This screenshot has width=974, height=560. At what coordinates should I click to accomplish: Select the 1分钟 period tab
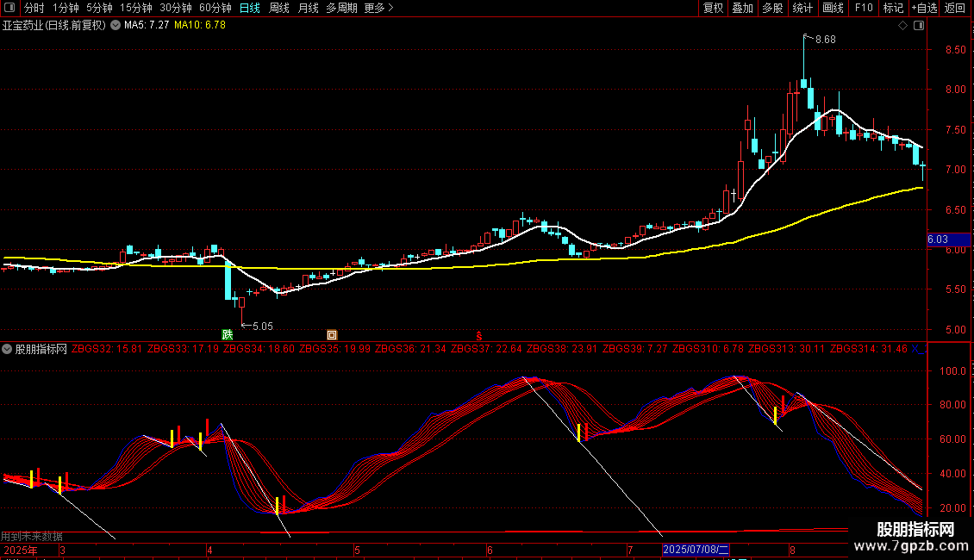pos(66,8)
